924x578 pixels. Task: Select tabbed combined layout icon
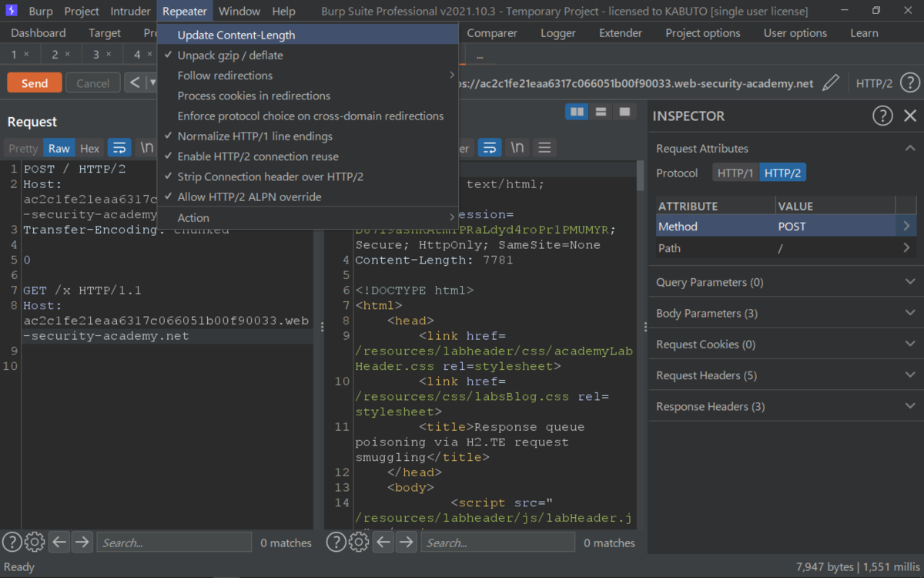(624, 112)
